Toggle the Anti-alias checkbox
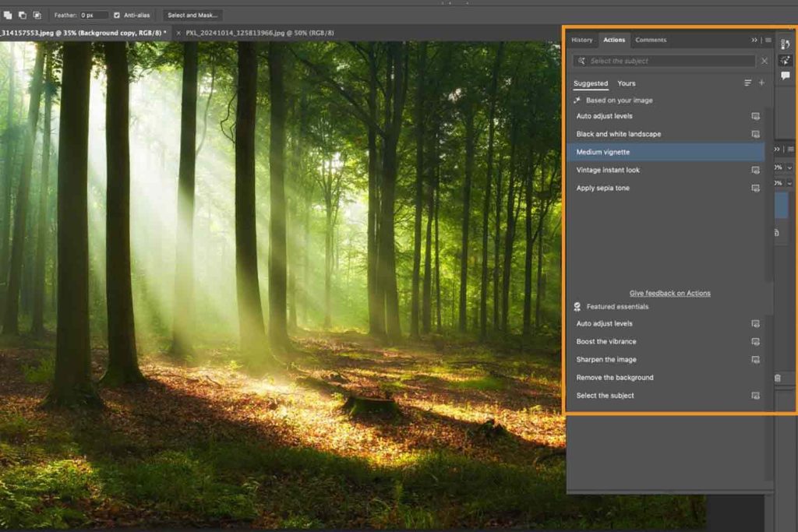This screenshot has width=798, height=532. point(117,15)
